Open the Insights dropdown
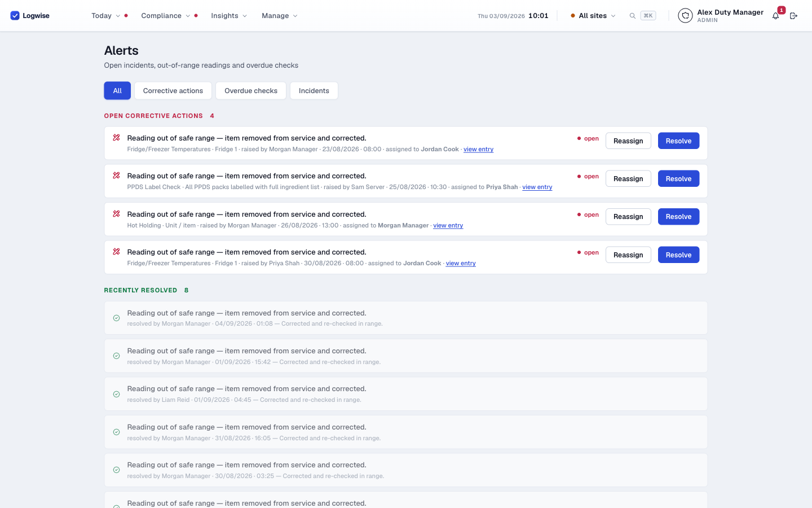Viewport: 812px width, 508px height. [229, 16]
